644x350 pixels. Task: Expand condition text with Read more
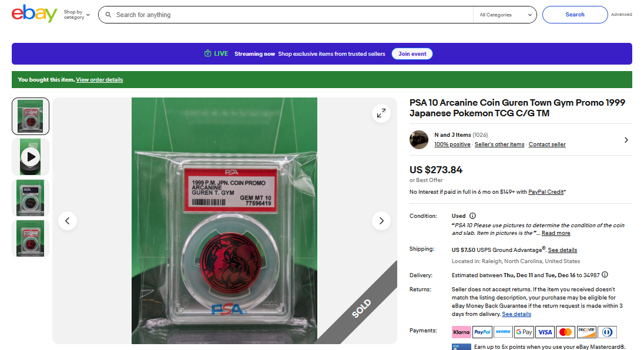(556, 233)
